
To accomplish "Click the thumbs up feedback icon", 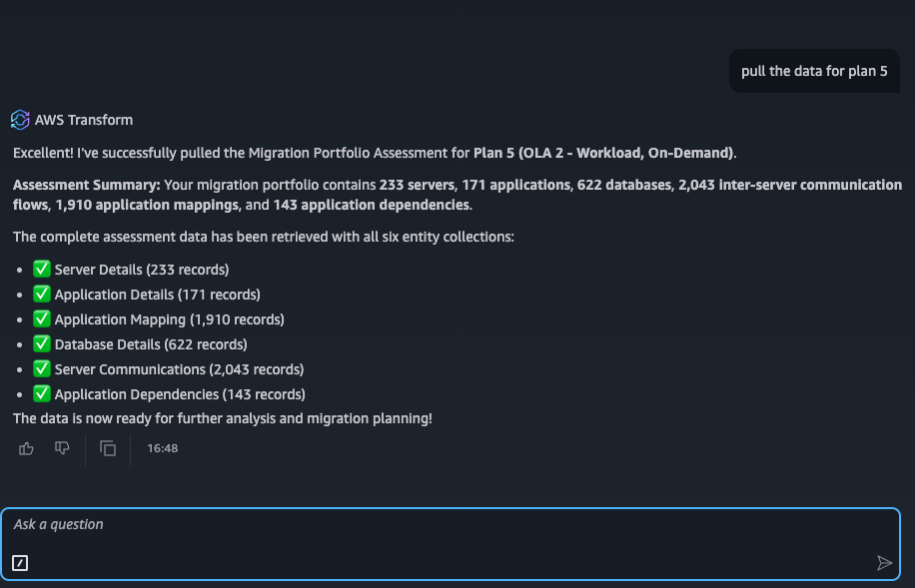I will [26, 448].
